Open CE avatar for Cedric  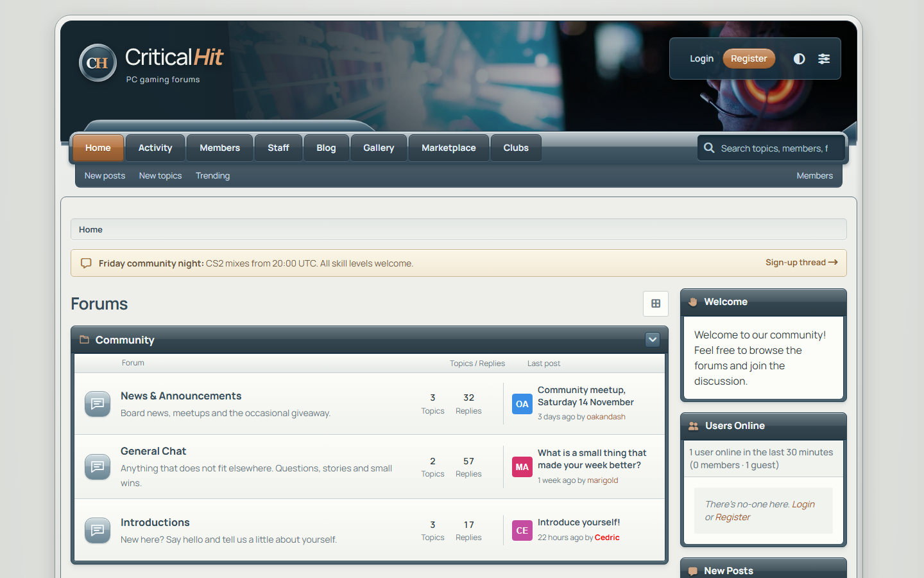522,530
